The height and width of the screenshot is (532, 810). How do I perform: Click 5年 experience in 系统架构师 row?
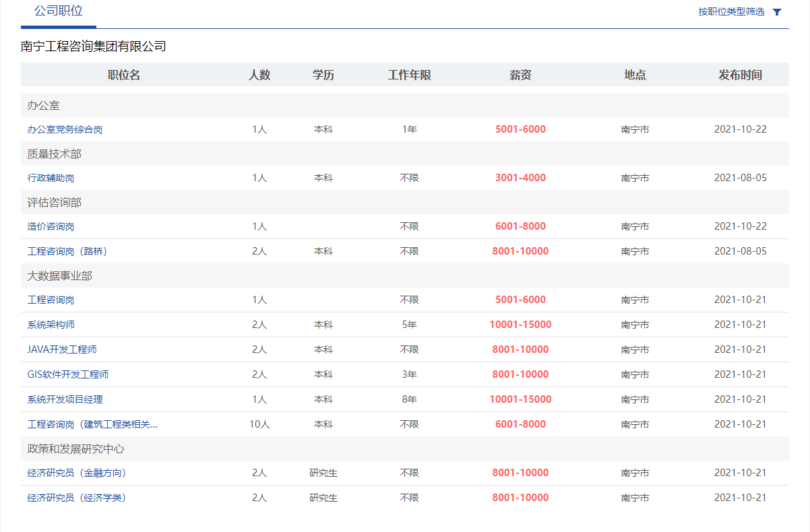click(x=410, y=325)
